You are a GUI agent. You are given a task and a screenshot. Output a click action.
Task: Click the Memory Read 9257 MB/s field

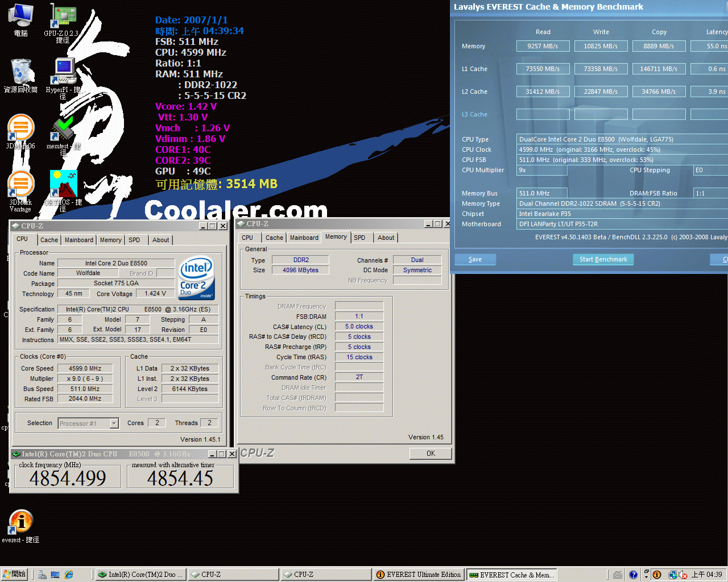543,46
